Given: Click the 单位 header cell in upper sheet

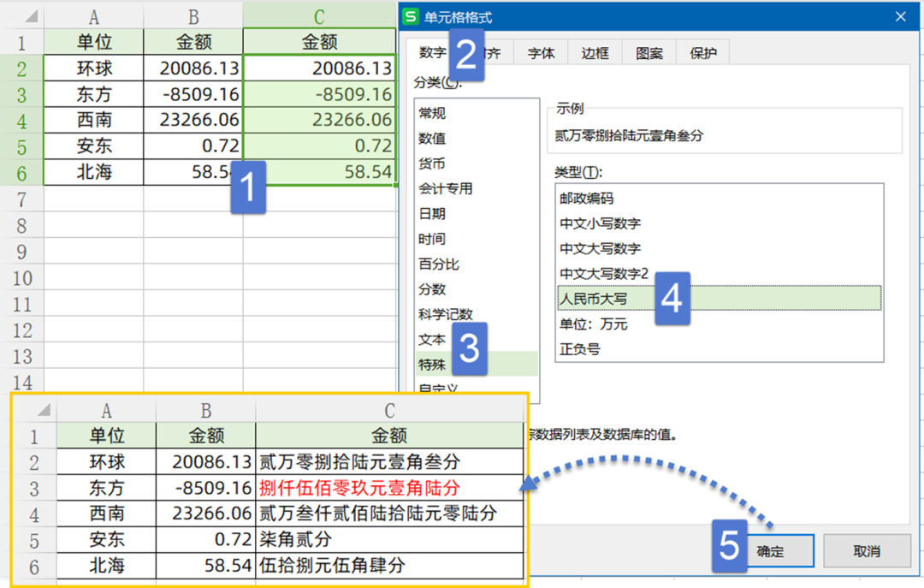Looking at the screenshot, I should [94, 42].
